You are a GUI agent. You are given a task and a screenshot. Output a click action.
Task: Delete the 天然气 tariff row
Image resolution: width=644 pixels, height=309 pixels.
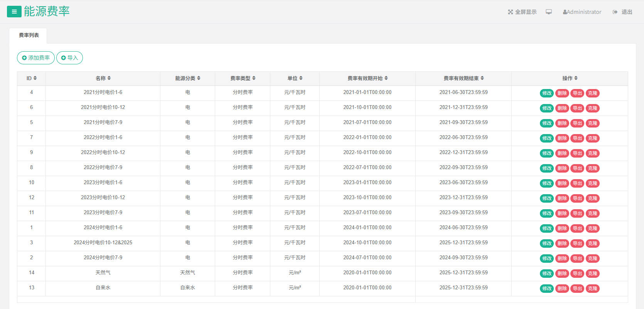[x=562, y=273]
